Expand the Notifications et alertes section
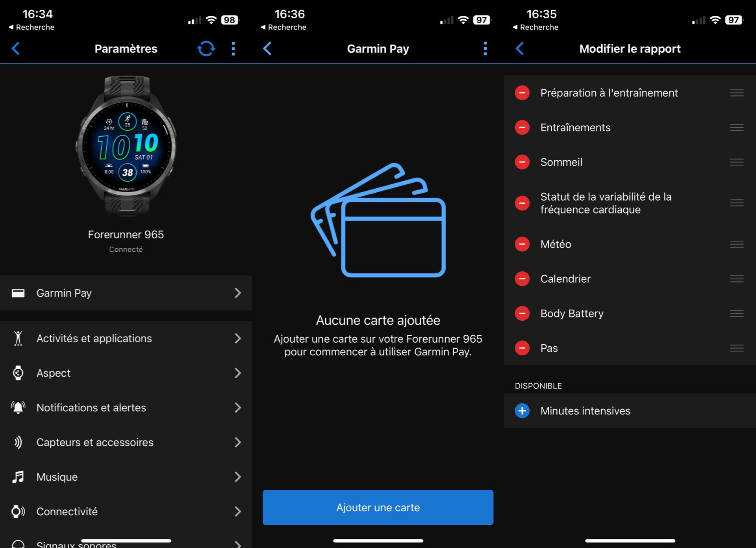 pos(126,407)
